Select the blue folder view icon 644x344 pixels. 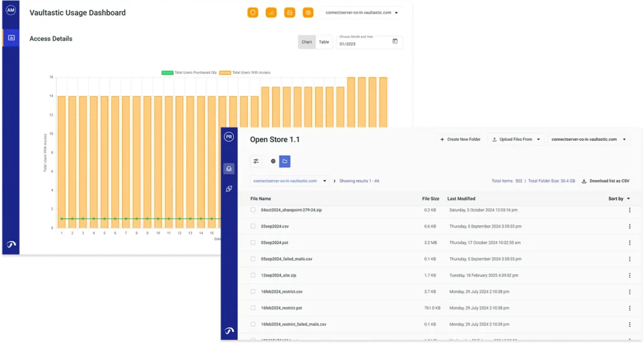(x=285, y=162)
